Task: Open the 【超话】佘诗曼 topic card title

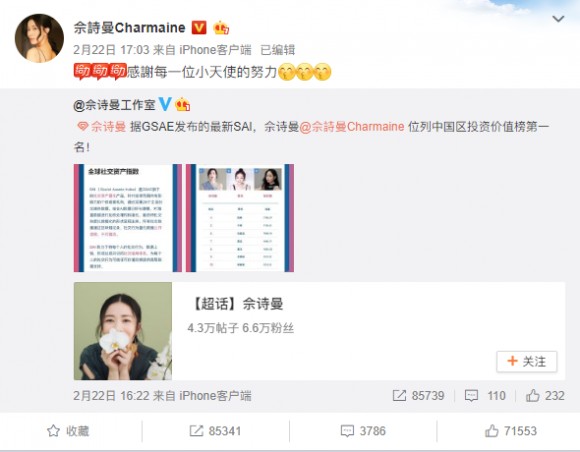Action: click(237, 304)
